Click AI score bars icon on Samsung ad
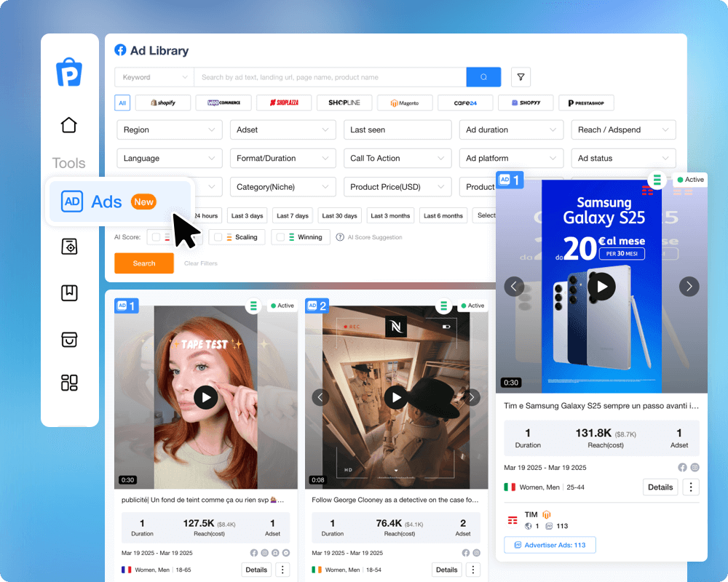 tap(657, 180)
